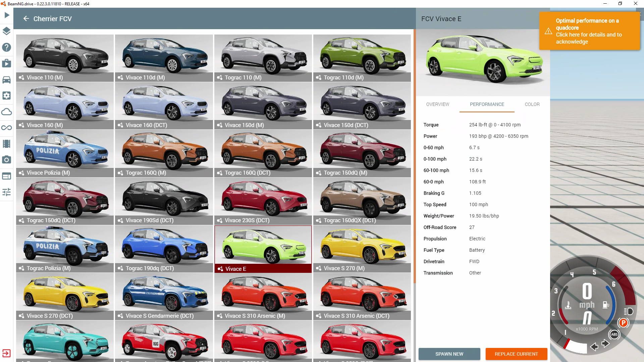Open the environment cloud icon
644x362 pixels.
pyautogui.click(x=7, y=112)
